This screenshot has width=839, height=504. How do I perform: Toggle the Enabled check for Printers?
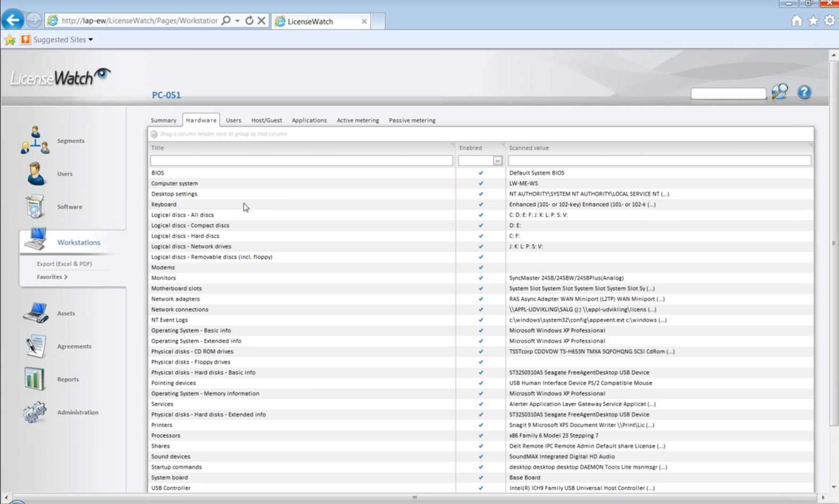tap(480, 425)
